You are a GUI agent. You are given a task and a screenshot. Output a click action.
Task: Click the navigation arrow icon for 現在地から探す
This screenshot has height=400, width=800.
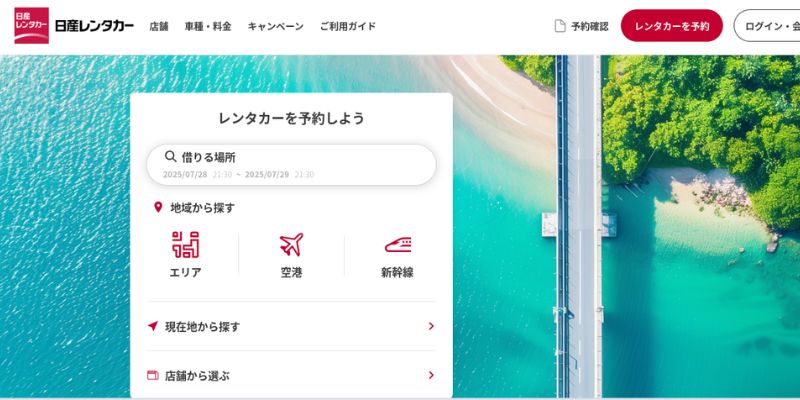pyautogui.click(x=153, y=326)
